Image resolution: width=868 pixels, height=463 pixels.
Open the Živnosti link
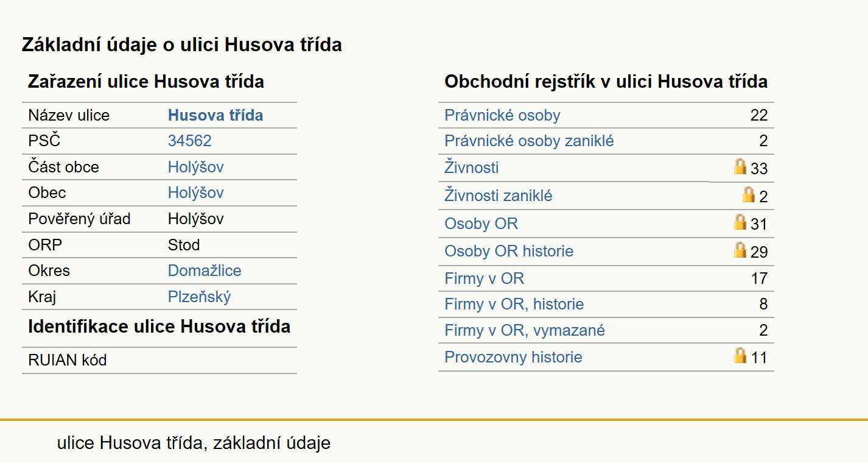pyautogui.click(x=472, y=167)
